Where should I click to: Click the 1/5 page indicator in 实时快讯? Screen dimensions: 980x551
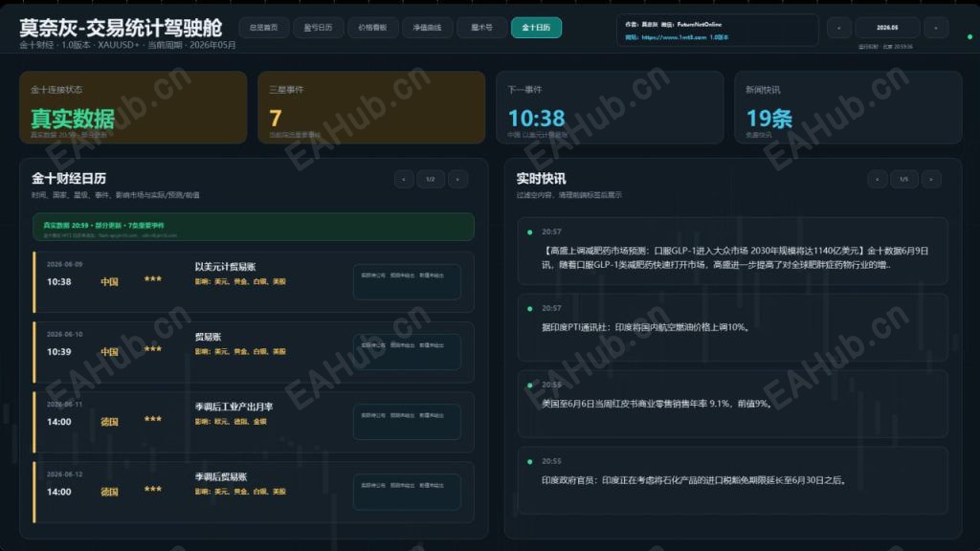pyautogui.click(x=903, y=179)
